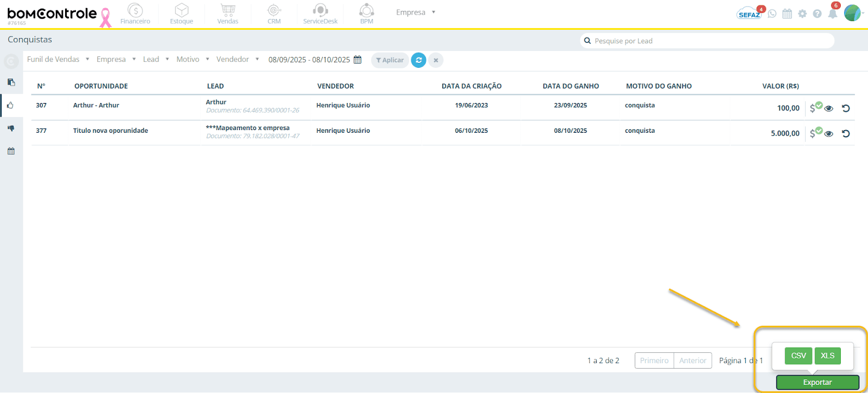The width and height of the screenshot is (868, 393).
Task: Export as XLS
Action: pyautogui.click(x=827, y=356)
